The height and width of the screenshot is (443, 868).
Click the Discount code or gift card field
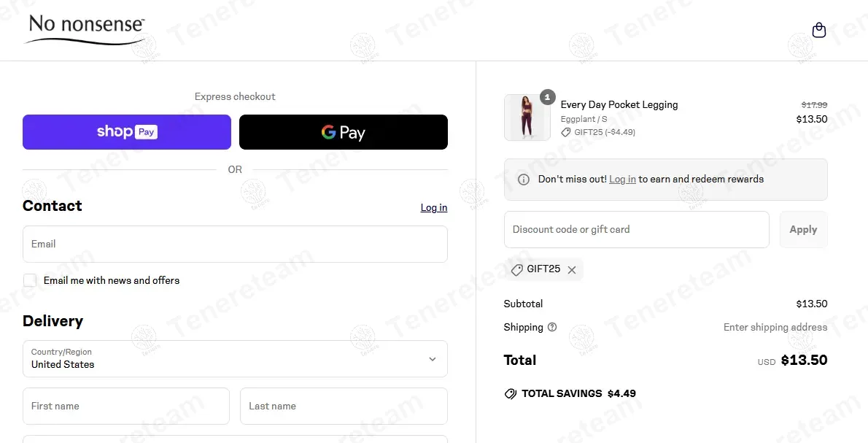click(x=636, y=230)
